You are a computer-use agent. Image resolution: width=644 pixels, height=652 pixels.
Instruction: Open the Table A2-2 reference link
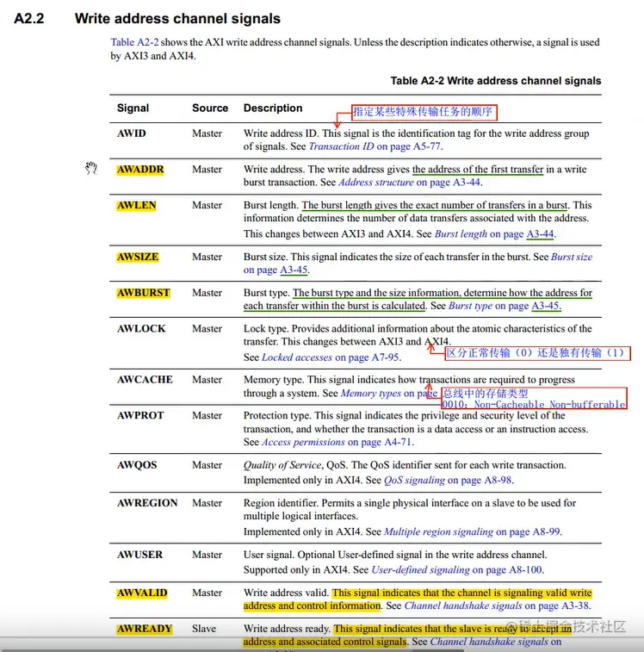(x=134, y=42)
